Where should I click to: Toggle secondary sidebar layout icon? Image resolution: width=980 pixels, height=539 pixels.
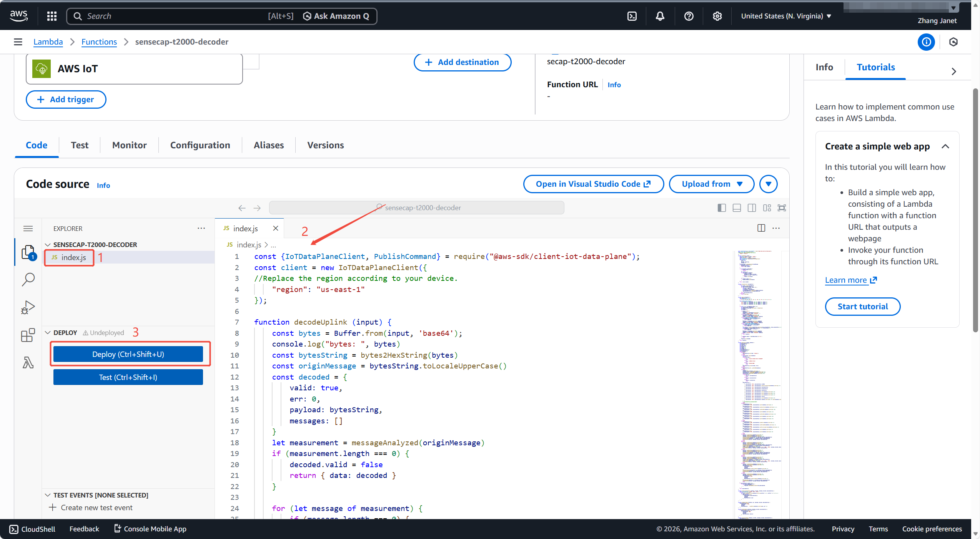[x=752, y=208]
